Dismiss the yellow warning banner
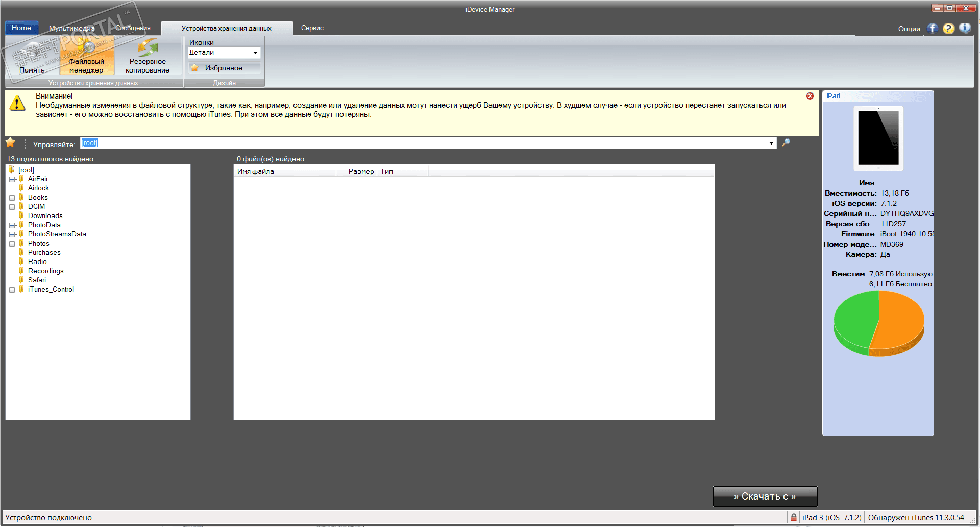The image size is (980, 527). point(810,96)
